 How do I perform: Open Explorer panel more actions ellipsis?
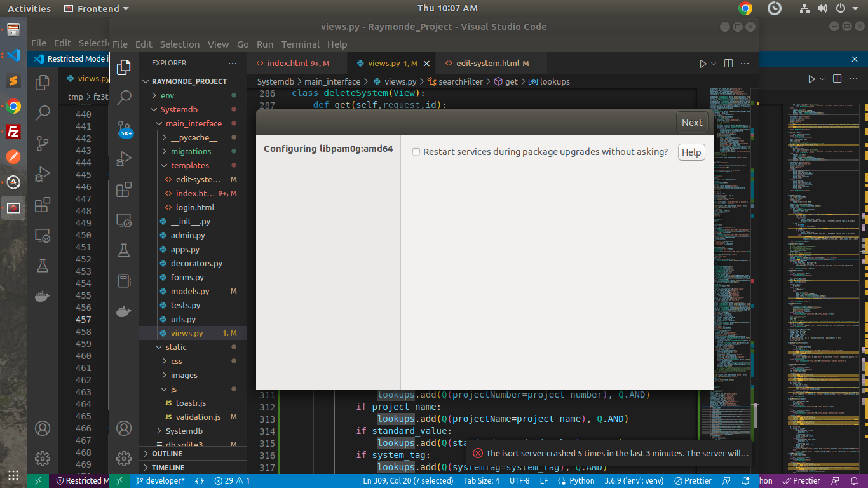click(x=233, y=63)
